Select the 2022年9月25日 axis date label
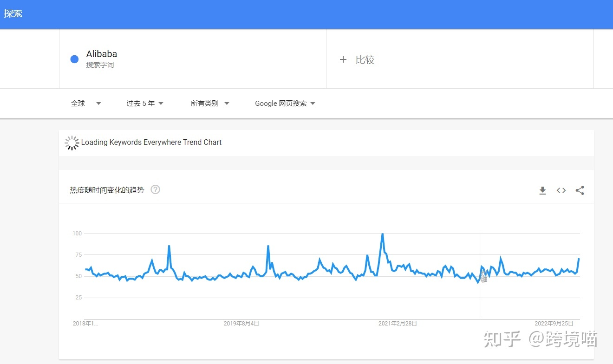This screenshot has height=364, width=613. pos(554,323)
